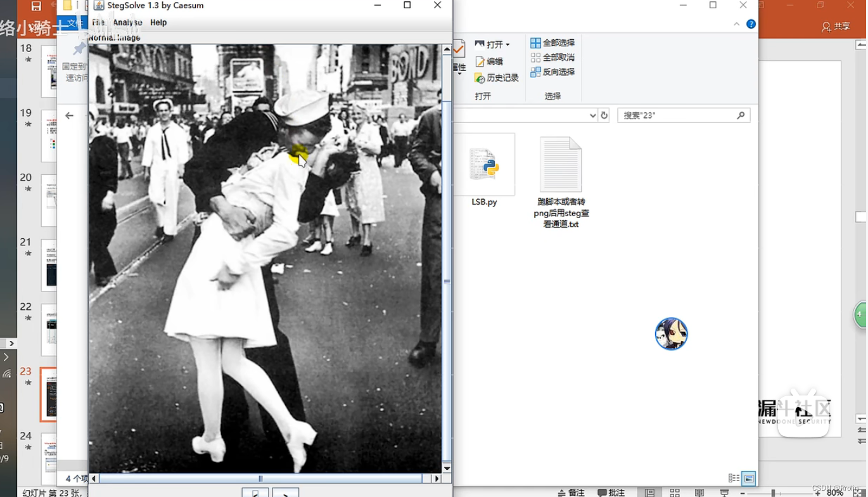Image resolution: width=868 pixels, height=497 pixels.
Task: Click the properties checkmark icon in Explorer ribbon
Action: point(459,49)
